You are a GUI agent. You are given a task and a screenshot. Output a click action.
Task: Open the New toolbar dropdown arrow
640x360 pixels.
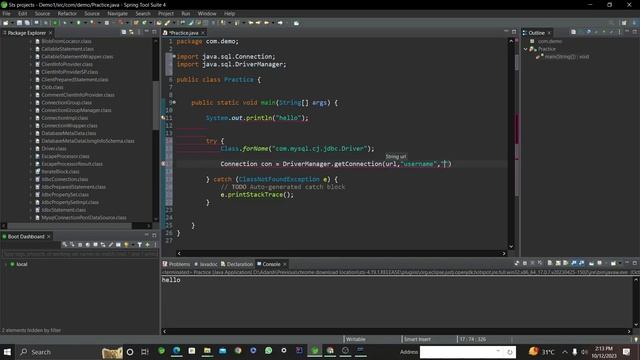12,23
